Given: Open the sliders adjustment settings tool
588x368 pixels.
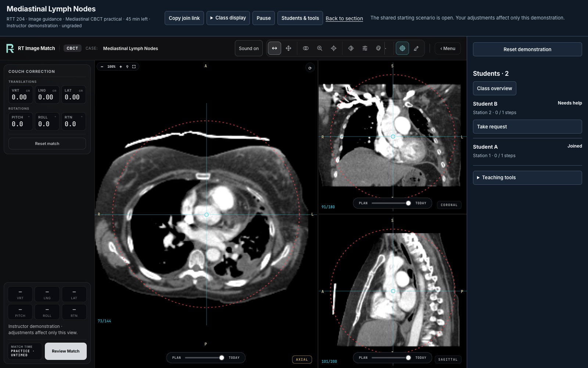Looking at the screenshot, I should pyautogui.click(x=365, y=48).
